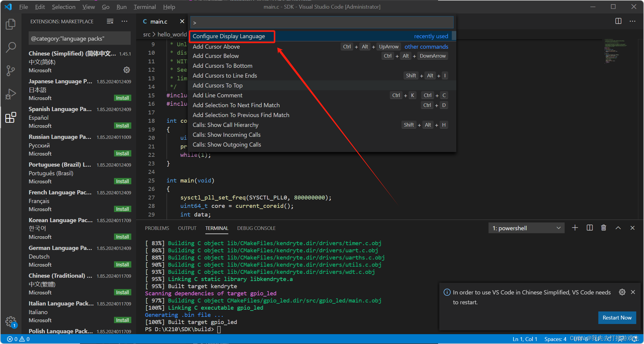This screenshot has height=344, width=644.
Task: Open the Selection menu
Action: point(64,7)
